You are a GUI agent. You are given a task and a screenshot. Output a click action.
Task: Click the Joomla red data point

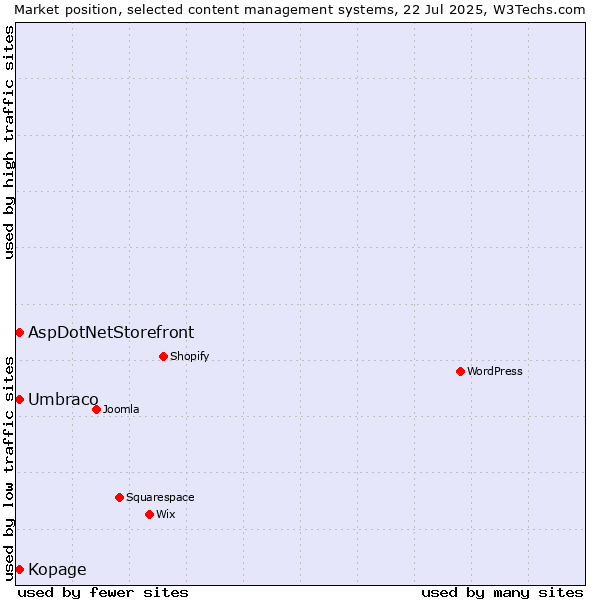96,409
